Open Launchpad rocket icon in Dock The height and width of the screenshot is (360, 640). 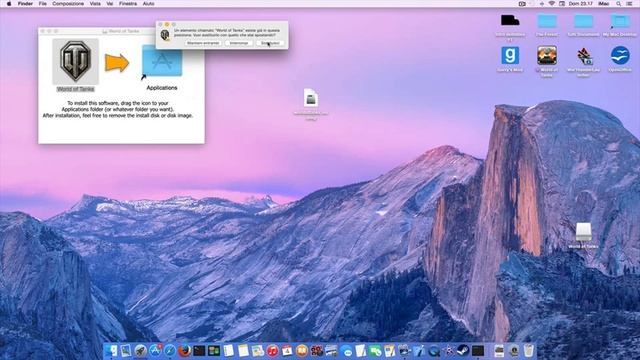click(140, 351)
